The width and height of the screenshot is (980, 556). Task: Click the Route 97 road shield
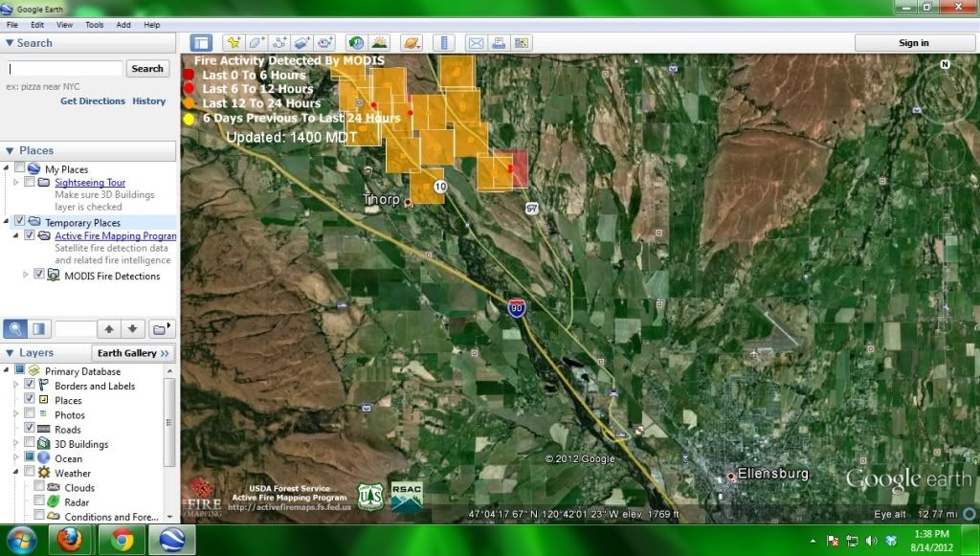pos(532,208)
